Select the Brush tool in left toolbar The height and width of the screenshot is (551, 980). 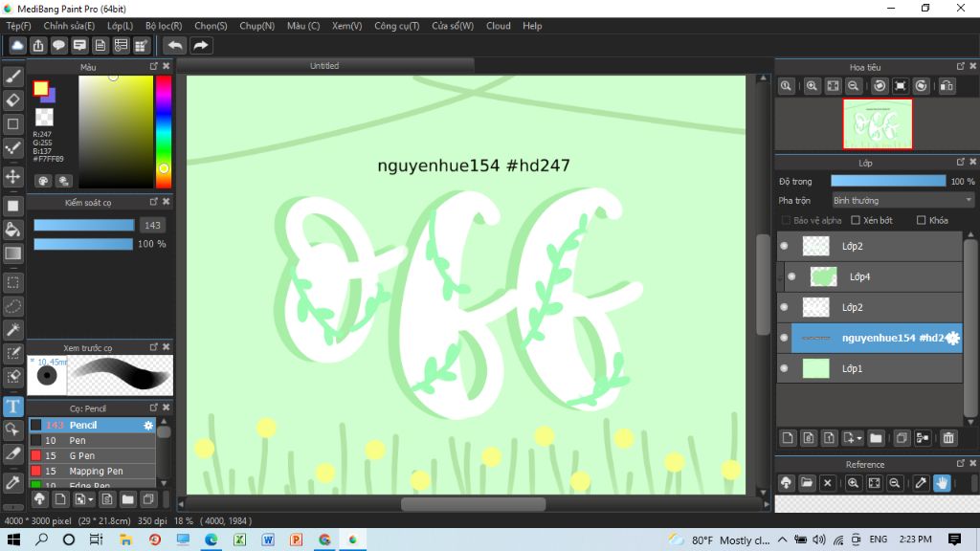(13, 77)
